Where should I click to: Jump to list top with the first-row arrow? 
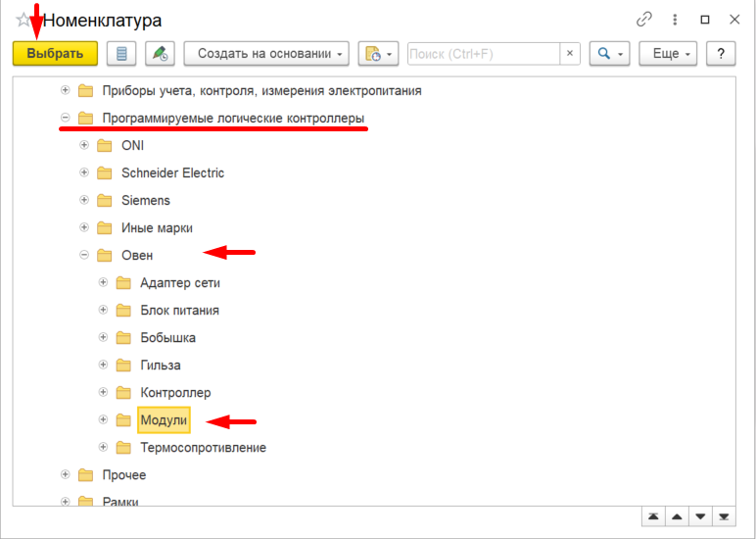click(x=653, y=516)
